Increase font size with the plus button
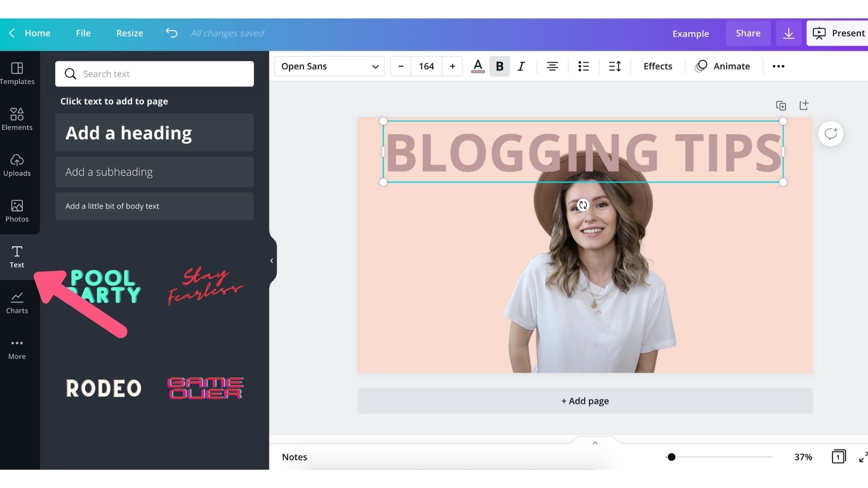 pyautogui.click(x=452, y=66)
